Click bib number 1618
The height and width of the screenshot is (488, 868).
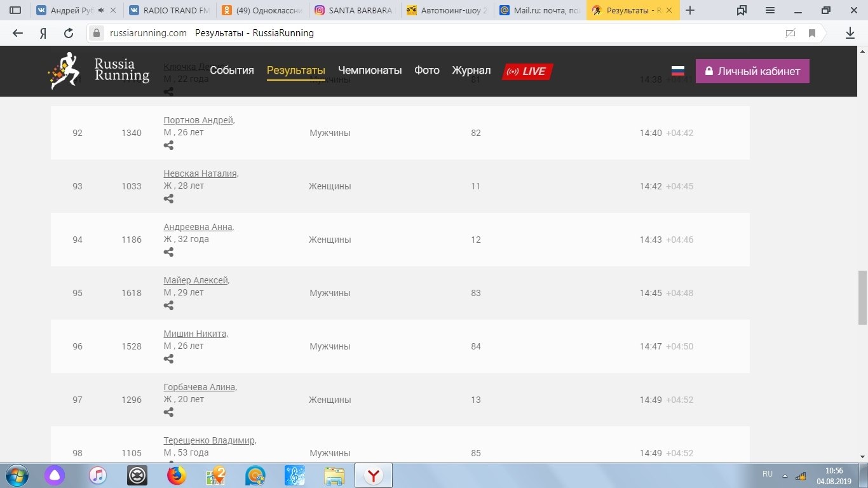tap(132, 293)
